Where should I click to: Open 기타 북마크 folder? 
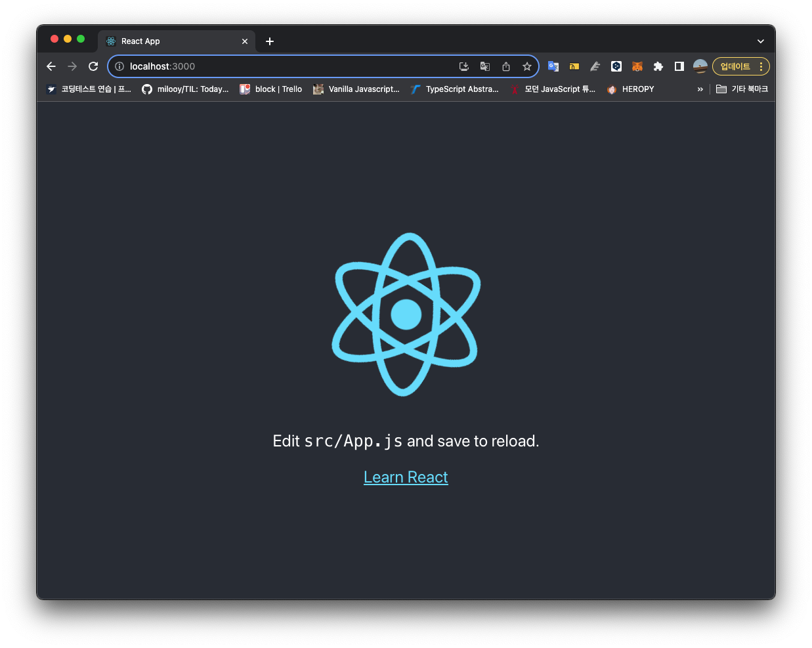pos(742,89)
